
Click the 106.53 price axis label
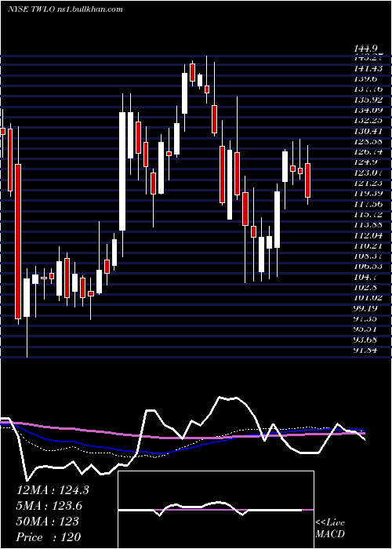368,266
